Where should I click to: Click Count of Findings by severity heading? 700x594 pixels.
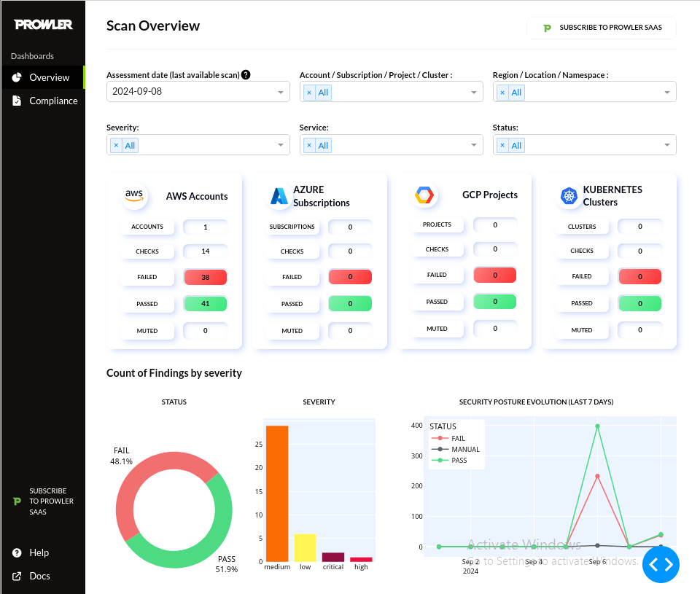(x=174, y=373)
